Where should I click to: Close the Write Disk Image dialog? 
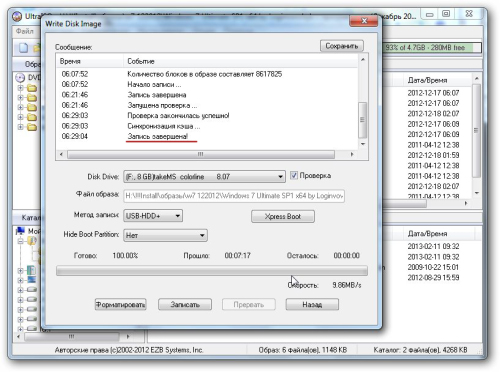[x=364, y=21]
